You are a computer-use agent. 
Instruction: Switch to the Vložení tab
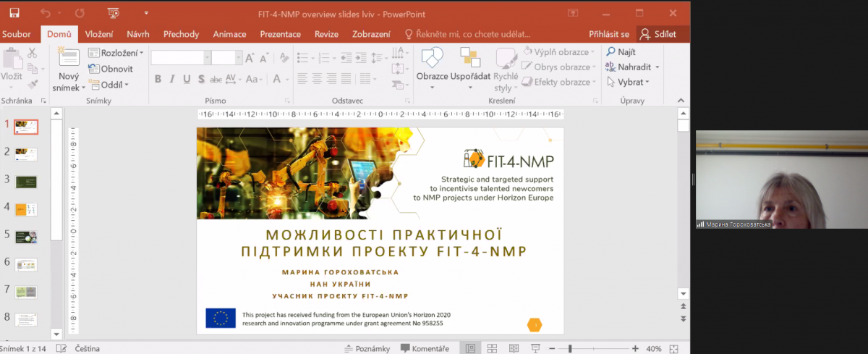(98, 34)
